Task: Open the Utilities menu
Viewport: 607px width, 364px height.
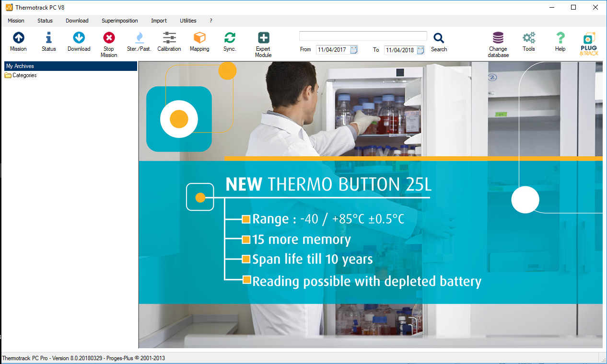Action: click(x=188, y=21)
